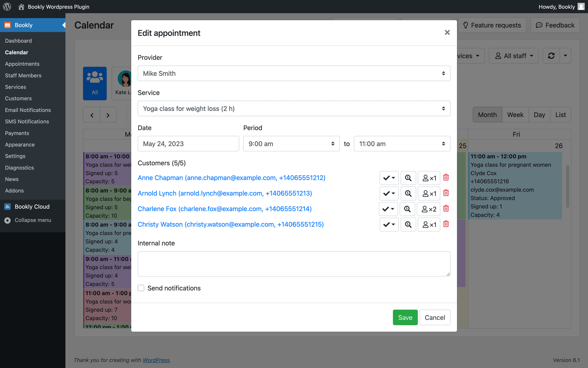
Task: Open Dashboard in the sidebar menu
Action: [x=18, y=41]
